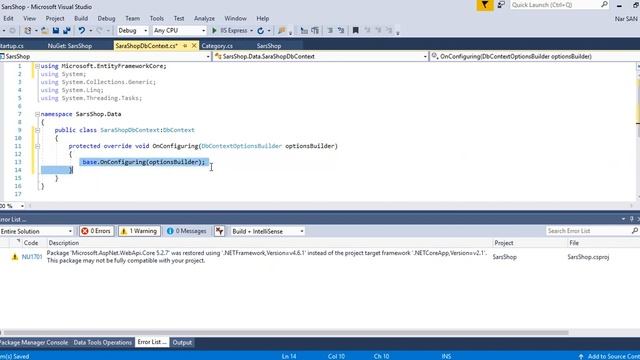This screenshot has width=640, height=360.
Task: Click the Error List search magnifier icon
Action: coord(635,231)
